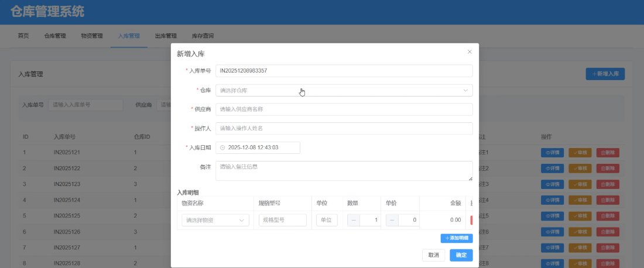Click the 规格型号 input field
644x268 pixels.
point(283,220)
